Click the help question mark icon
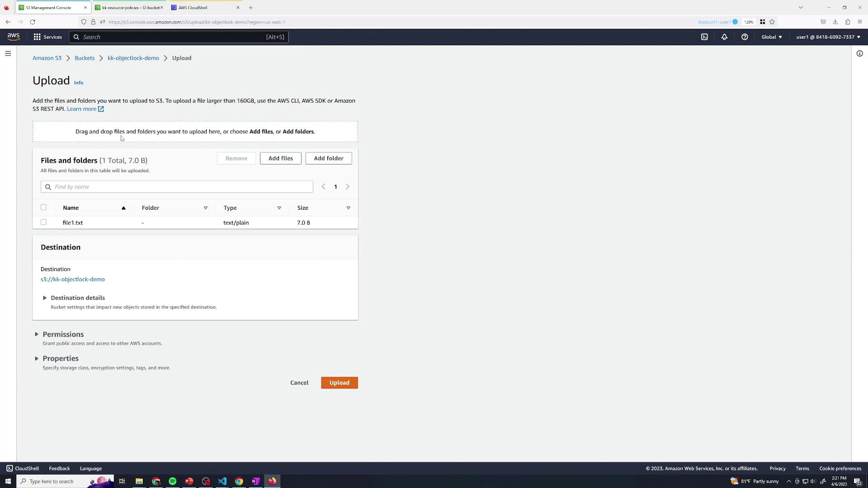The image size is (868, 488). click(745, 37)
